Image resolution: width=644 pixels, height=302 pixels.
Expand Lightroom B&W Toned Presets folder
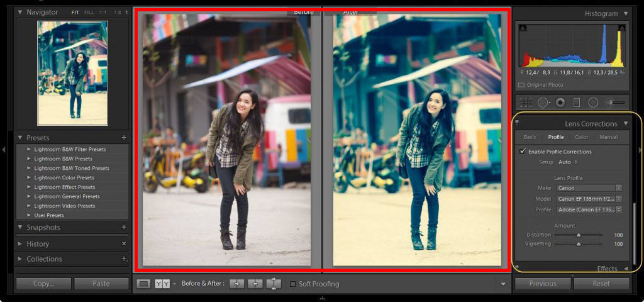(x=29, y=168)
